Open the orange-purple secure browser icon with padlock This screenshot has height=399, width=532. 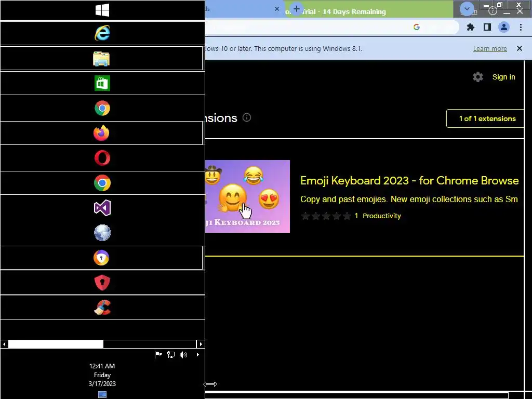tap(101, 258)
